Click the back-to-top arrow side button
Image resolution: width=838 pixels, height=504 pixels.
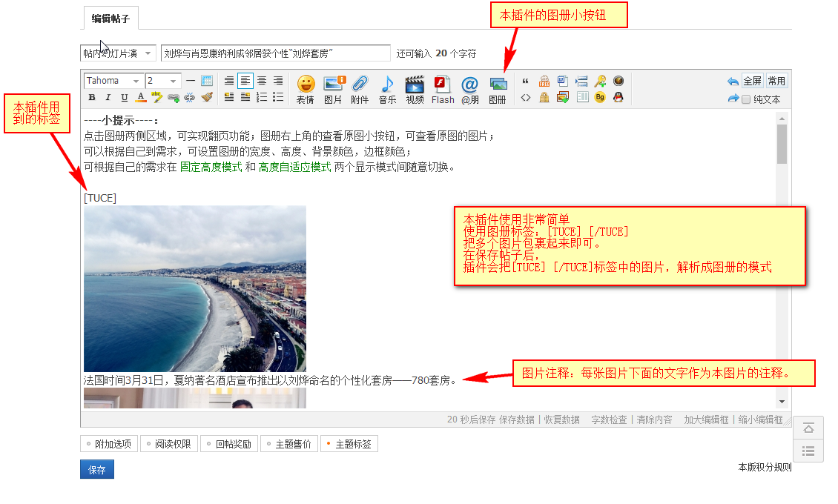[808, 428]
